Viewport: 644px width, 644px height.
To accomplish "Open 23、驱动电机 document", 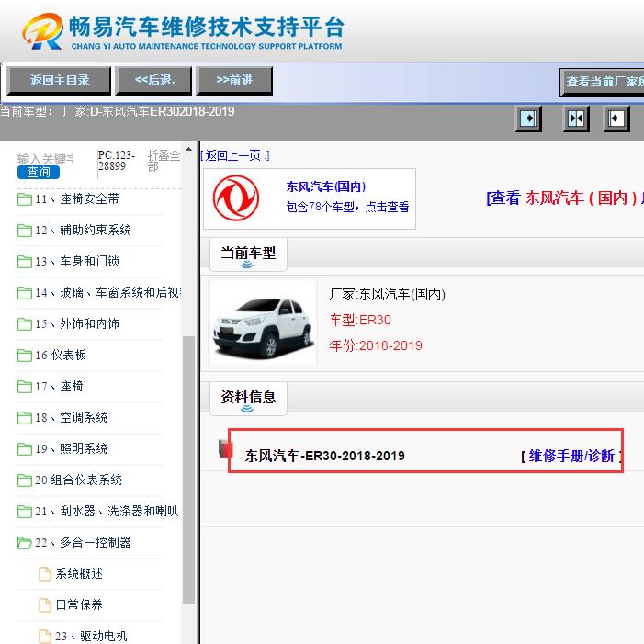I will click(91, 636).
